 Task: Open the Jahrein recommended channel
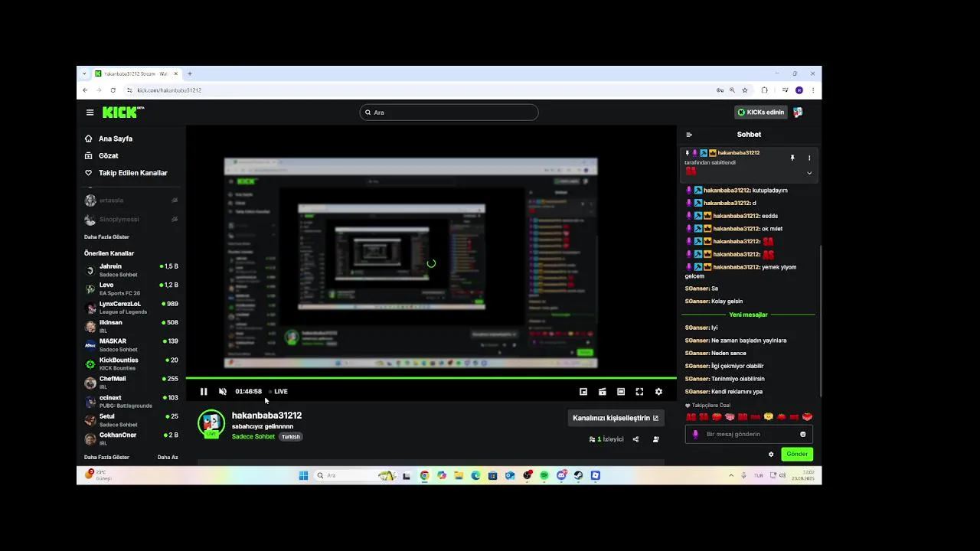[131, 270]
